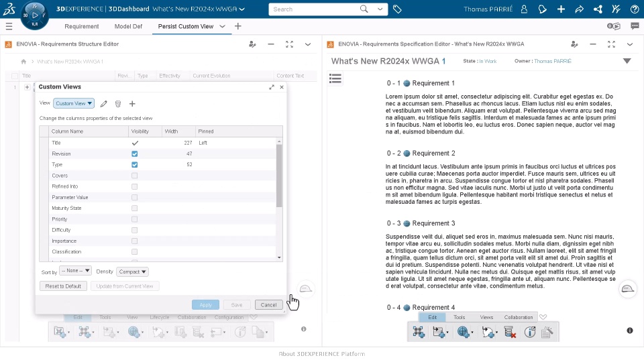This screenshot has height=362, width=644.
Task: Click into the Search field
Action: pos(314,9)
